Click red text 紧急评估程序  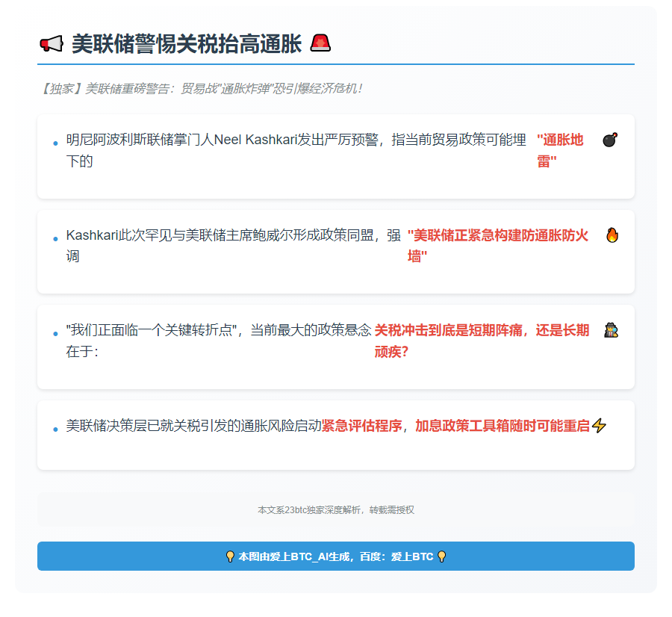[x=361, y=426]
